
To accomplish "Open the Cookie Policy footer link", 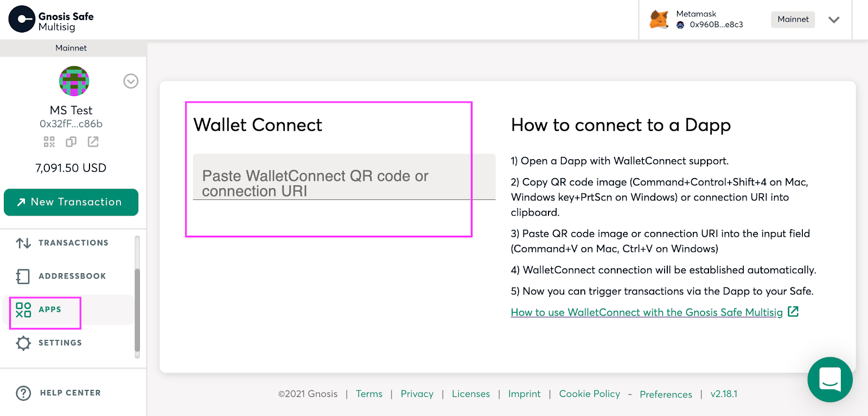I will pos(590,394).
